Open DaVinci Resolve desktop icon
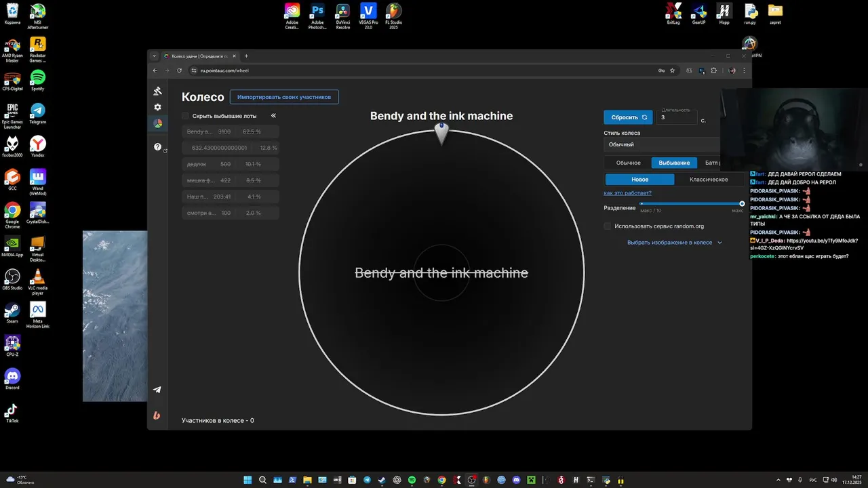868x488 pixels. 343,16
